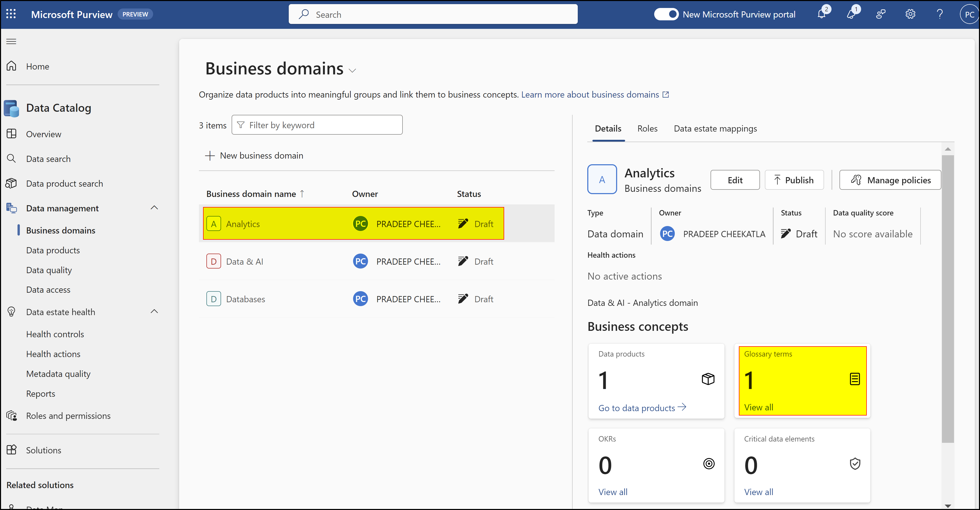Click the Data products cube icon on card
Viewport: 980px width, 510px height.
point(708,379)
